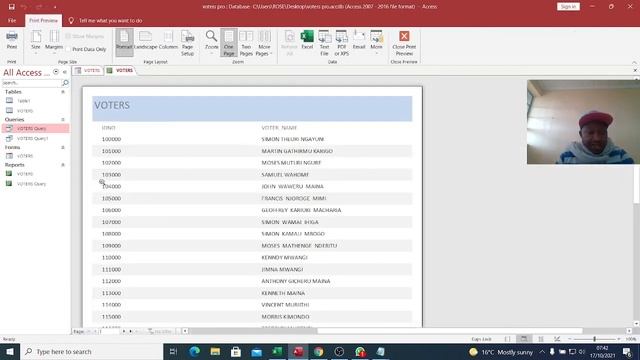Save using the quick access save icon
The width and height of the screenshot is (640, 360).
pos(11,7)
